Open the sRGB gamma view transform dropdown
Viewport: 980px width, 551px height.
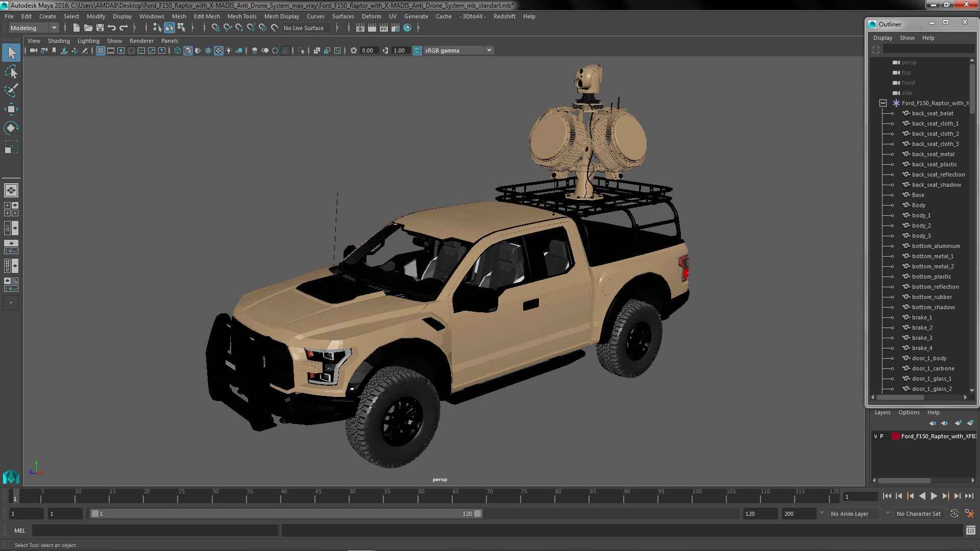[x=458, y=51]
